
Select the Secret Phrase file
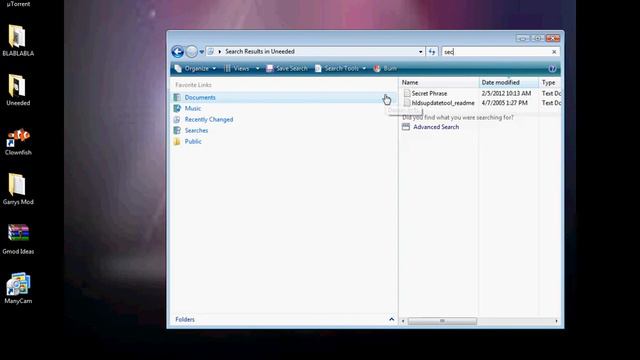click(x=429, y=93)
